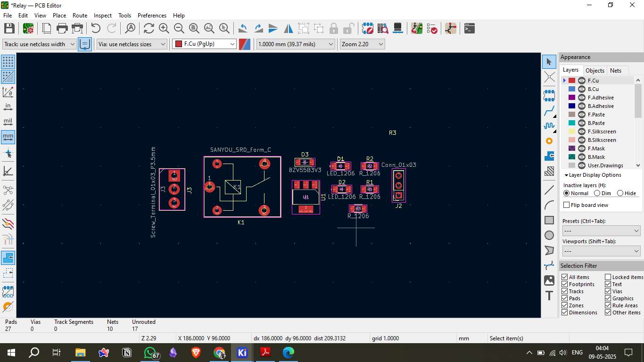Image resolution: width=644 pixels, height=362 pixels.
Task: Click the Plot icon
Action: coord(77,28)
